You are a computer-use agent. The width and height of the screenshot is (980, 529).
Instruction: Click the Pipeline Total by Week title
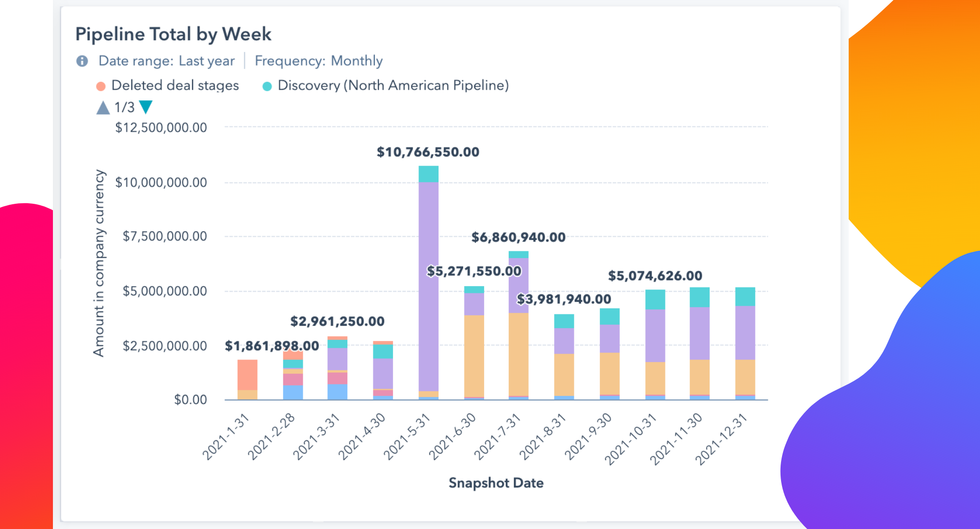(x=173, y=34)
